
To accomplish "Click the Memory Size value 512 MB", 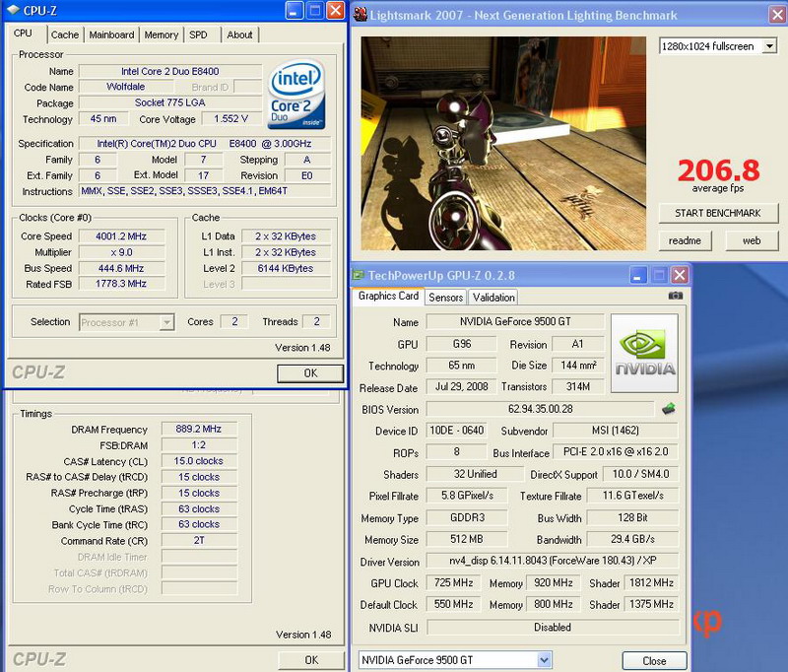I will tap(466, 539).
